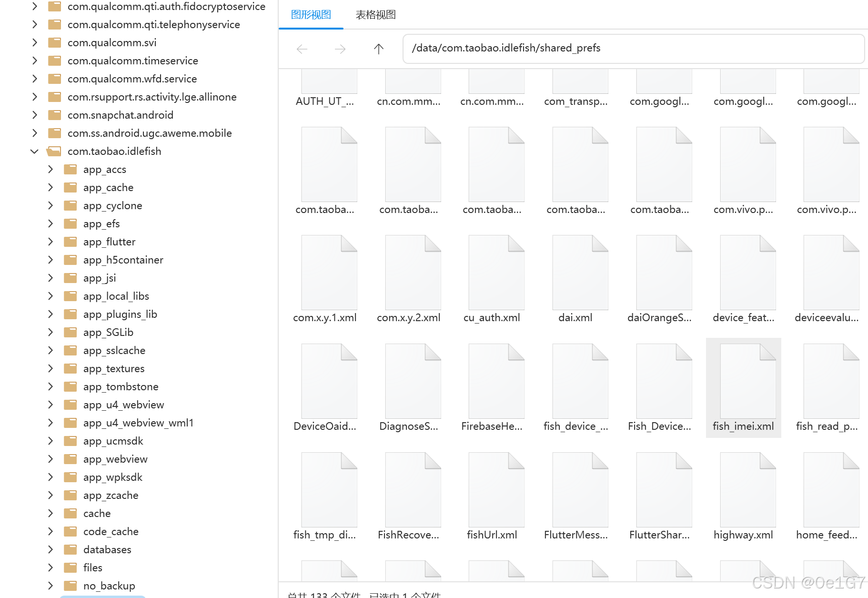This screenshot has height=598, width=868.
Task: Select com.qualcomm.wfd.service tree item
Action: 132,79
